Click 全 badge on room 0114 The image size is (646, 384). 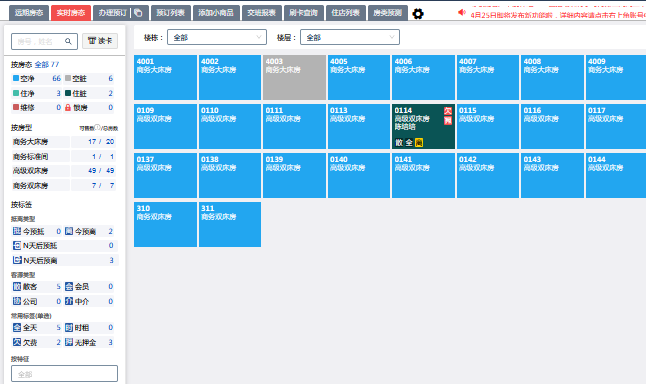point(409,143)
